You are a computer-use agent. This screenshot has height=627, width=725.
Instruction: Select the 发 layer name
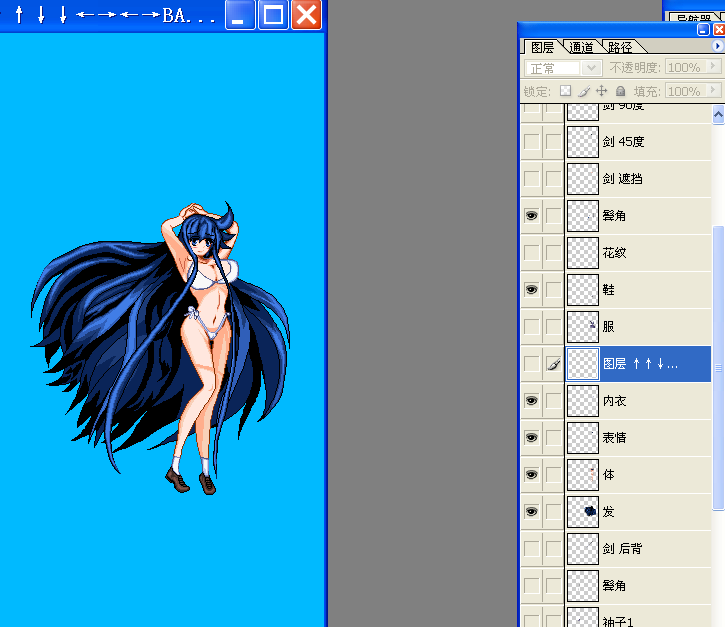608,512
